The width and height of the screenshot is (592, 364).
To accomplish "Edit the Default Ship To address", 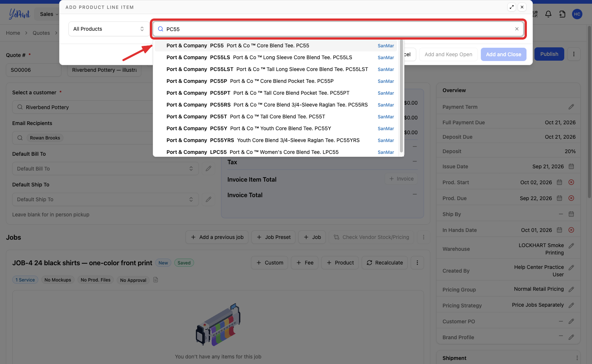I will [x=209, y=199].
